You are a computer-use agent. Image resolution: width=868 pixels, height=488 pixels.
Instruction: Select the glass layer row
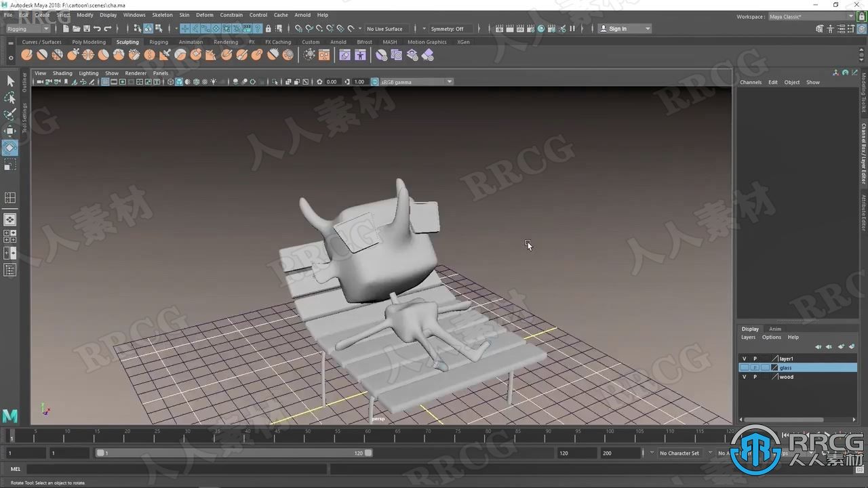797,367
